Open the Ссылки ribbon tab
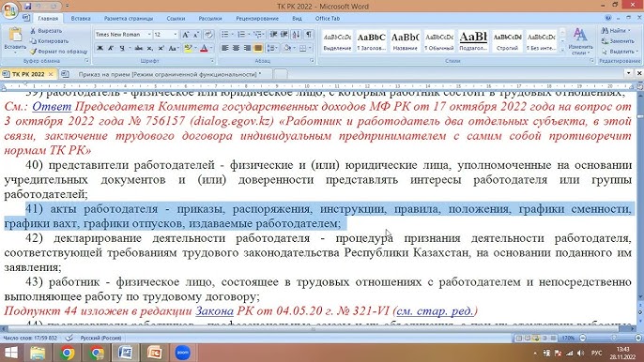Image resolution: width=644 pixels, height=362 pixels. coord(176,19)
